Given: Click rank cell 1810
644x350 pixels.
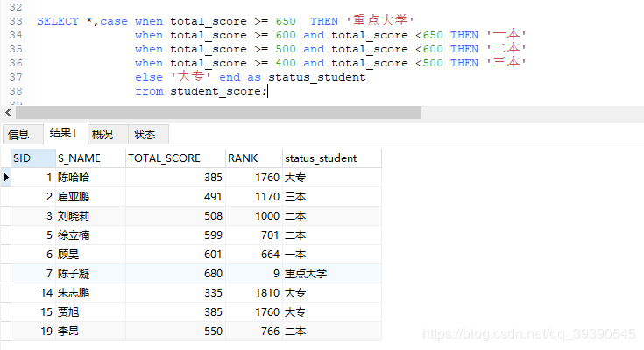Looking at the screenshot, I should point(254,293).
